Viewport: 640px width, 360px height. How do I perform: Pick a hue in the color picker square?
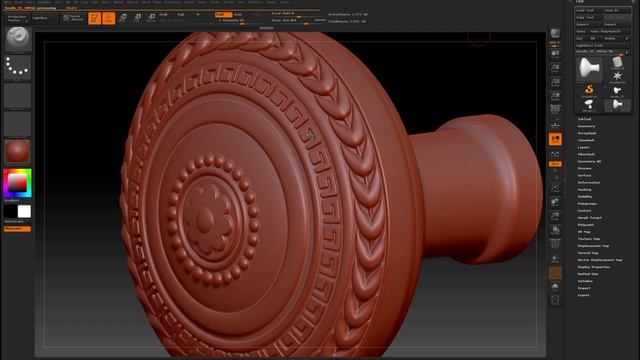pos(18,183)
